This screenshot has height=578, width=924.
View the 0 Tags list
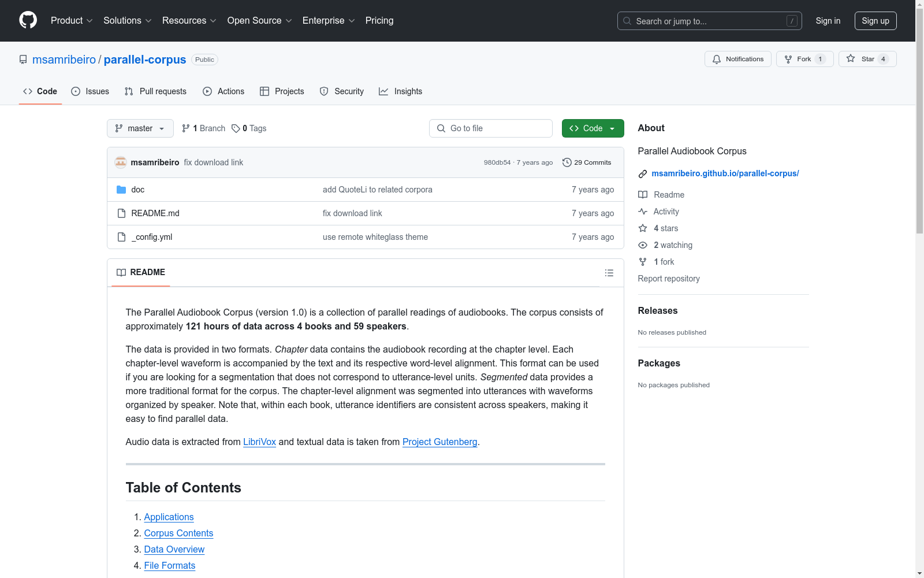pos(249,128)
